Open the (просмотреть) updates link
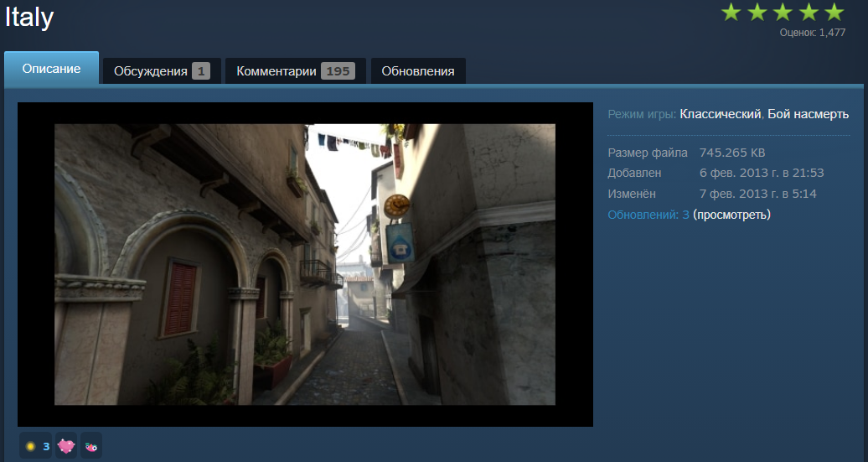This screenshot has height=462, width=868. tap(731, 215)
